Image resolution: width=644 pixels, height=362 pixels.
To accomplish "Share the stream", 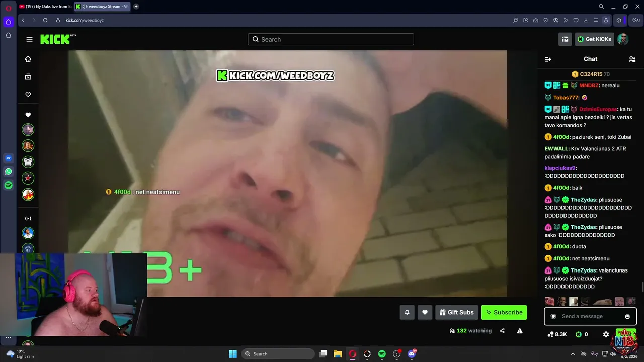I will click(502, 331).
